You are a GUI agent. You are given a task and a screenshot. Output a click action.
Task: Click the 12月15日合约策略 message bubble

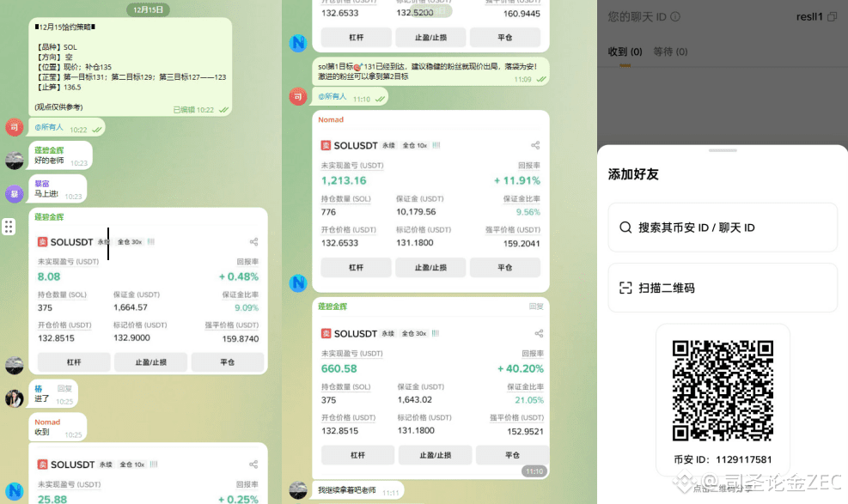pyautogui.click(x=131, y=66)
